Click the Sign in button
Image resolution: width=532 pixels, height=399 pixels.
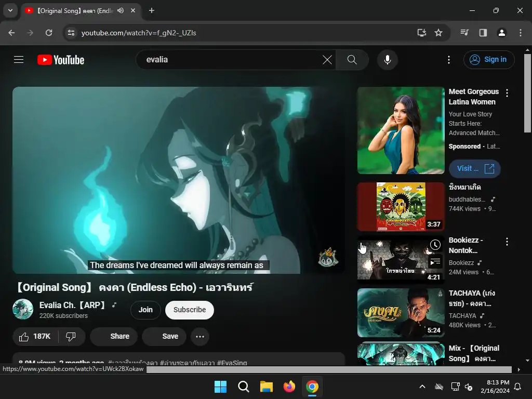[x=489, y=60]
